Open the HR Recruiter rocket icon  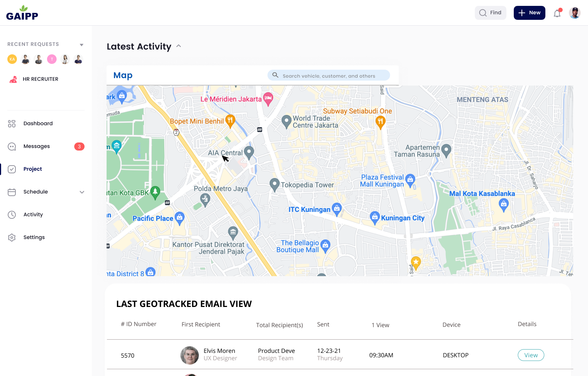tap(13, 79)
